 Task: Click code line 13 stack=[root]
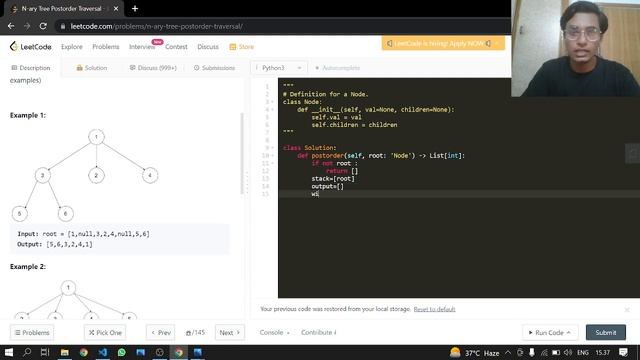(x=333, y=179)
